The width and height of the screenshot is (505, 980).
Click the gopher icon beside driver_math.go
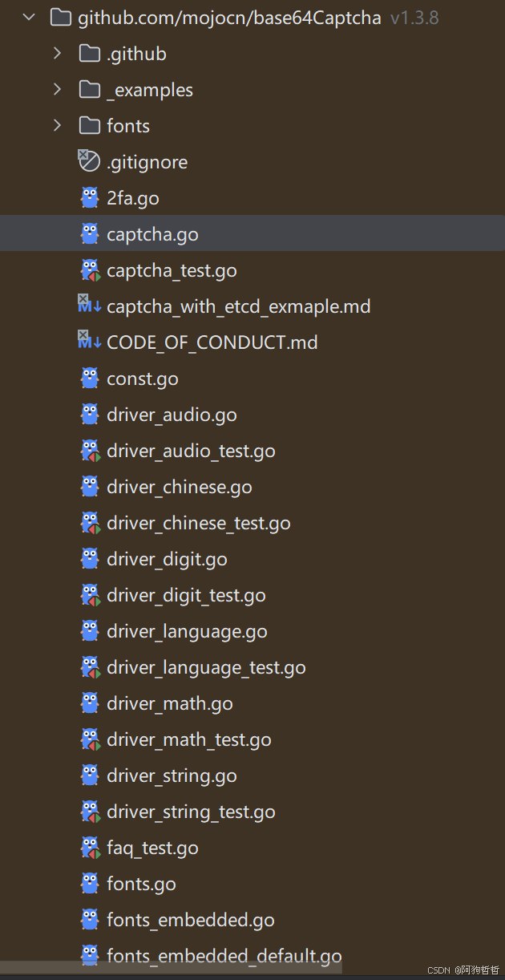click(x=90, y=703)
